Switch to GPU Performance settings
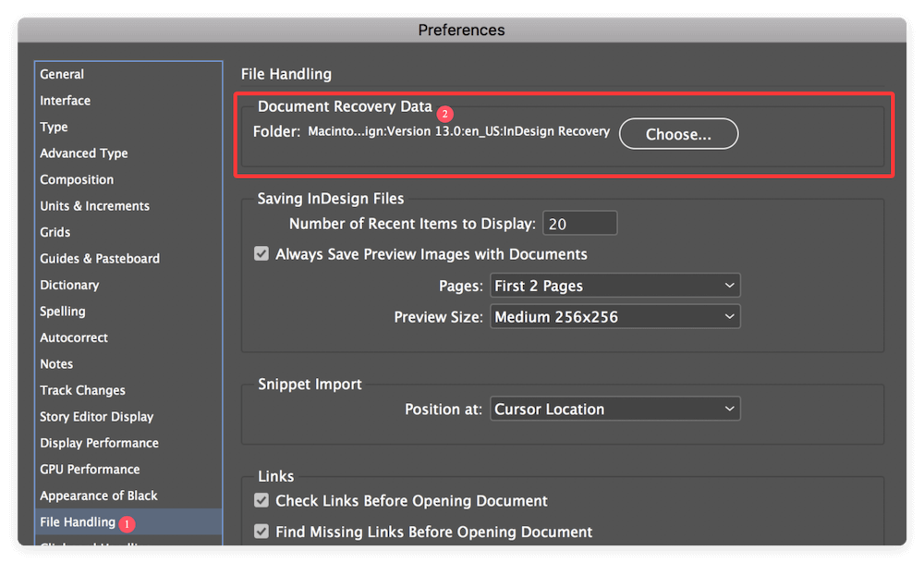Screen dimensions: 924x563 coord(90,469)
